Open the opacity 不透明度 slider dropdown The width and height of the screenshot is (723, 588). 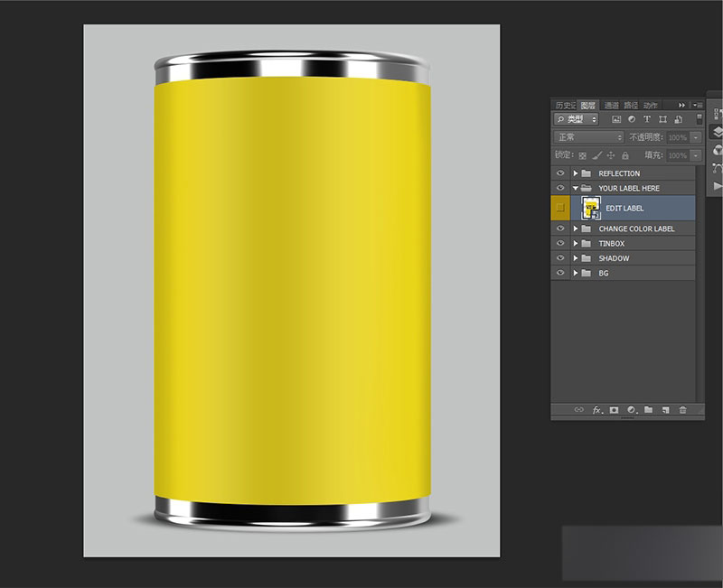coord(696,137)
